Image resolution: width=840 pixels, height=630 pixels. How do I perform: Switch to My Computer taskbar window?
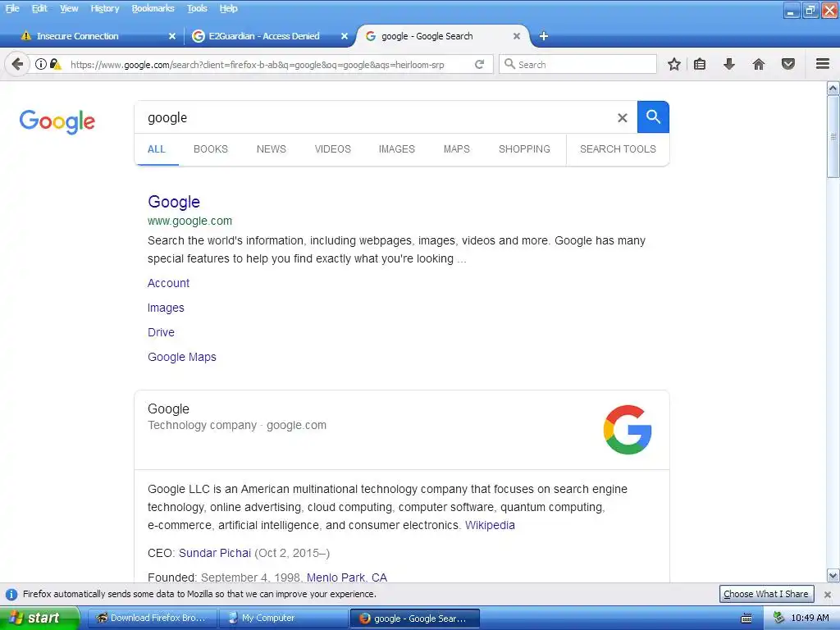click(283, 619)
